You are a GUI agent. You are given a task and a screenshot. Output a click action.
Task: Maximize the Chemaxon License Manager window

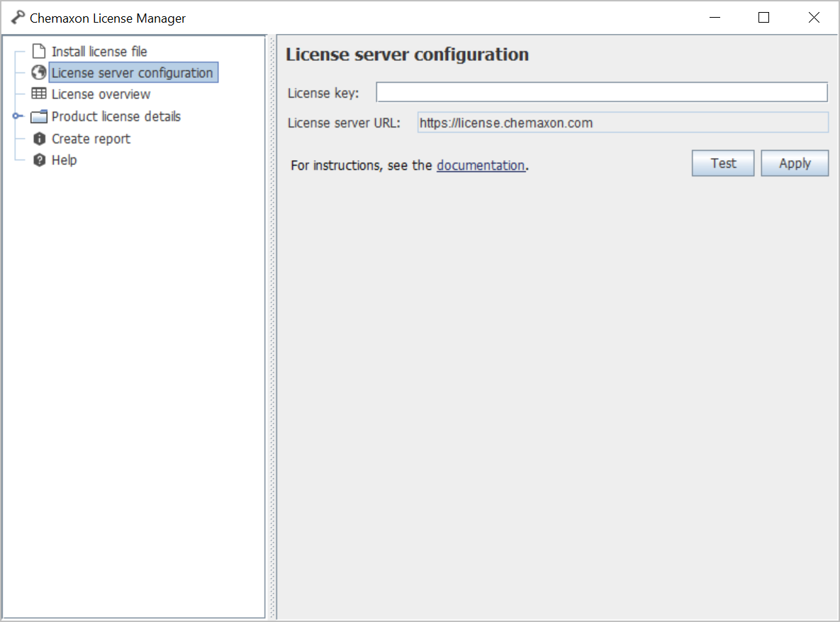pyautogui.click(x=763, y=18)
